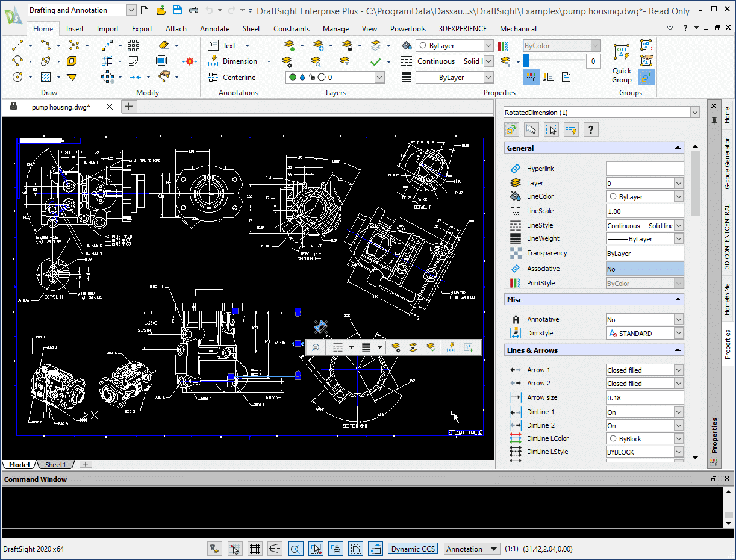This screenshot has height=560, width=736.
Task: Collapse the General section in Properties
Action: tap(679, 148)
